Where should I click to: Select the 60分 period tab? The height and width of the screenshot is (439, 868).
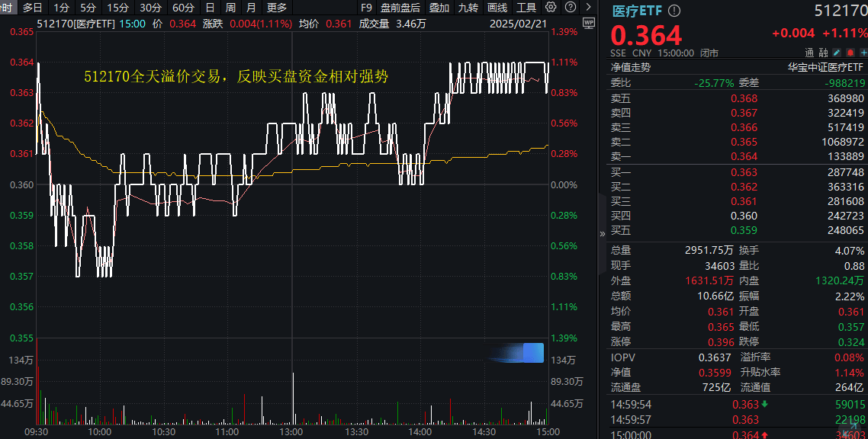(183, 7)
